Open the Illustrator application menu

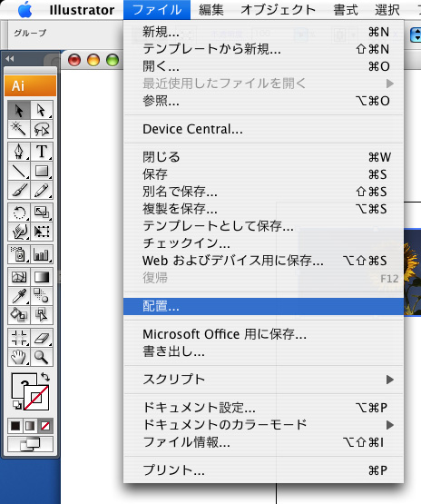(82, 10)
